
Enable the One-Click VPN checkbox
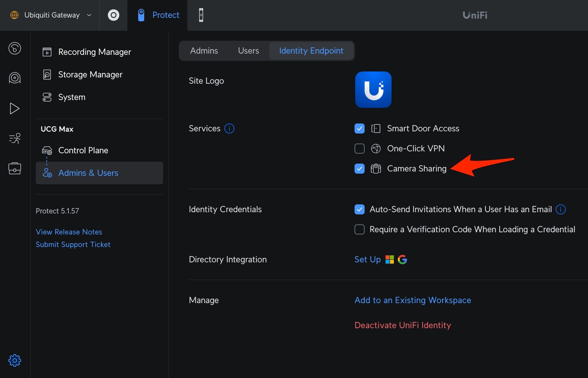click(360, 149)
